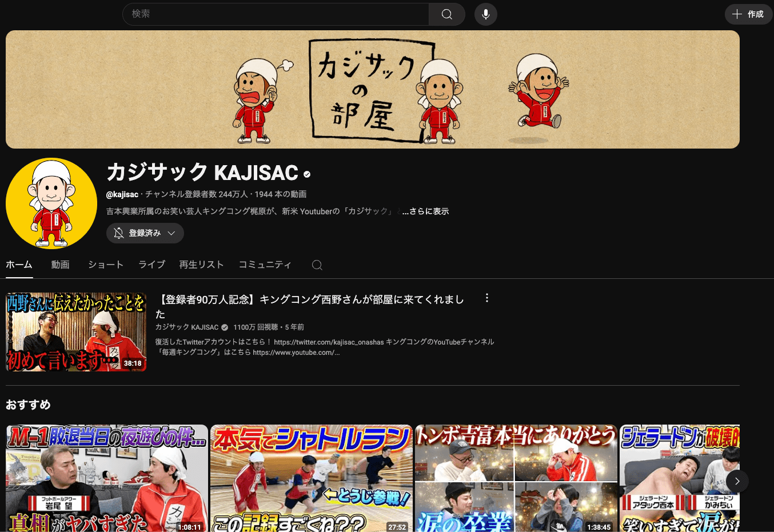This screenshot has height=532, width=774.
Task: Click the カジサック KAJISAC channel name under featured video
Action: coord(187,327)
